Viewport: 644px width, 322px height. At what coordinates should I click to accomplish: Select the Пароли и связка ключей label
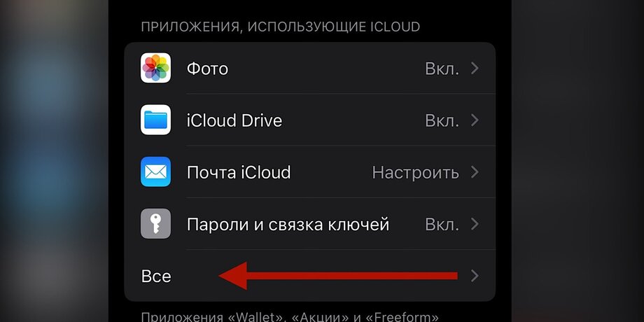[288, 225]
